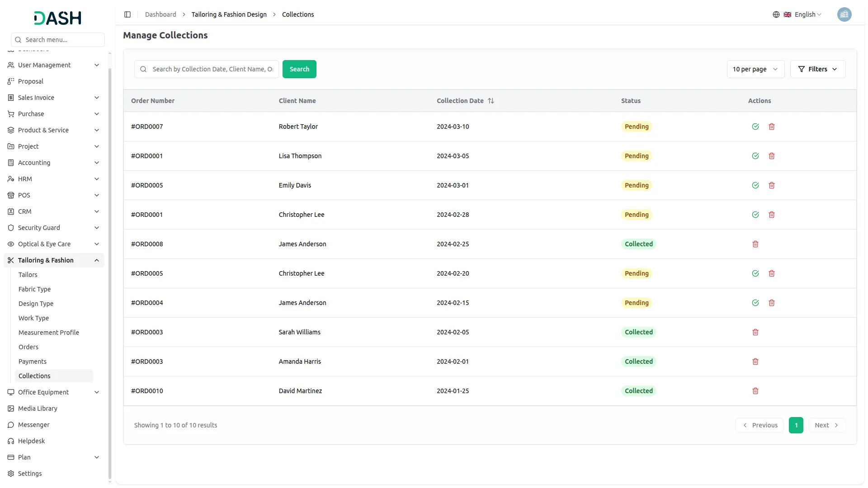Open the 10 per page dropdown
This screenshot has width=868, height=488.
pos(755,69)
